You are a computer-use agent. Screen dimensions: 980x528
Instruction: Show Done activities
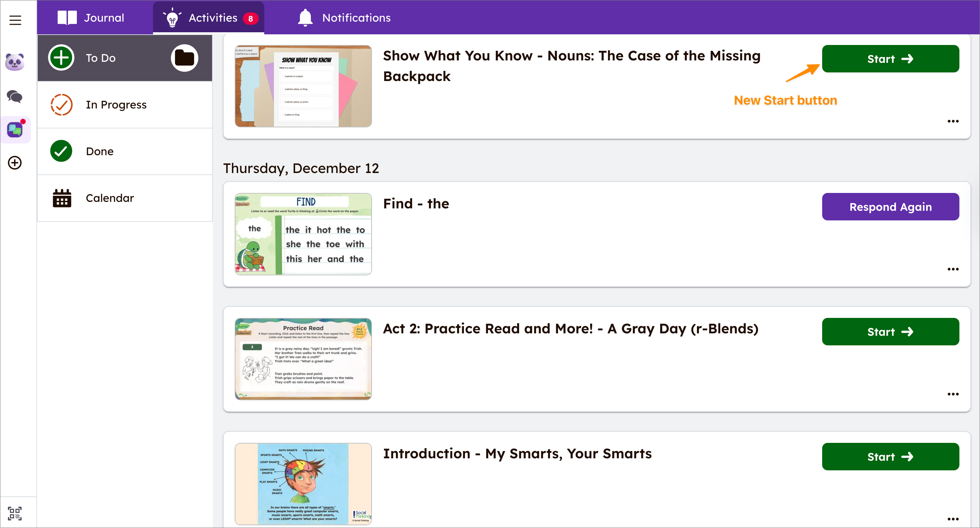100,151
